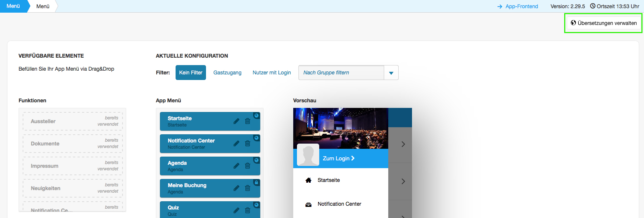Select Startseite in the preview menu
This screenshot has height=218, width=644.
[328, 180]
